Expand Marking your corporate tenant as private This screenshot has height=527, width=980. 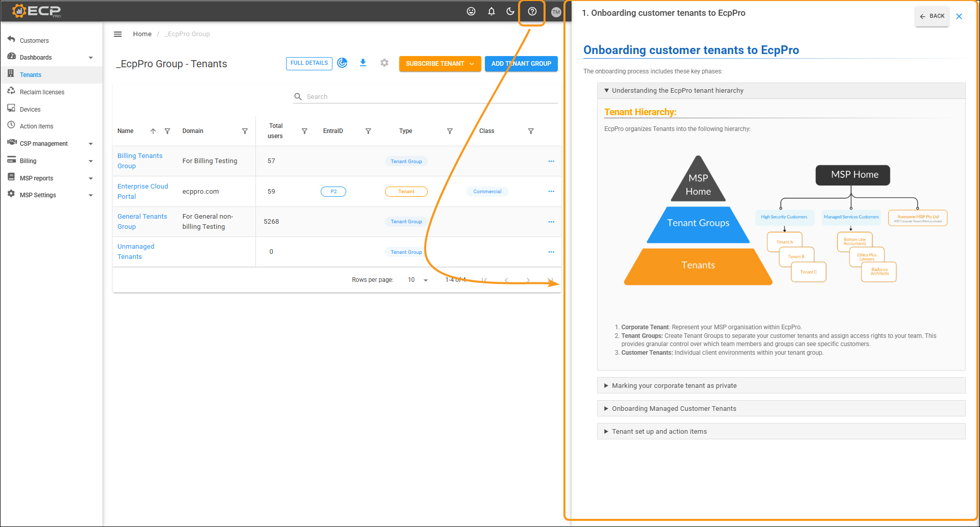click(674, 386)
